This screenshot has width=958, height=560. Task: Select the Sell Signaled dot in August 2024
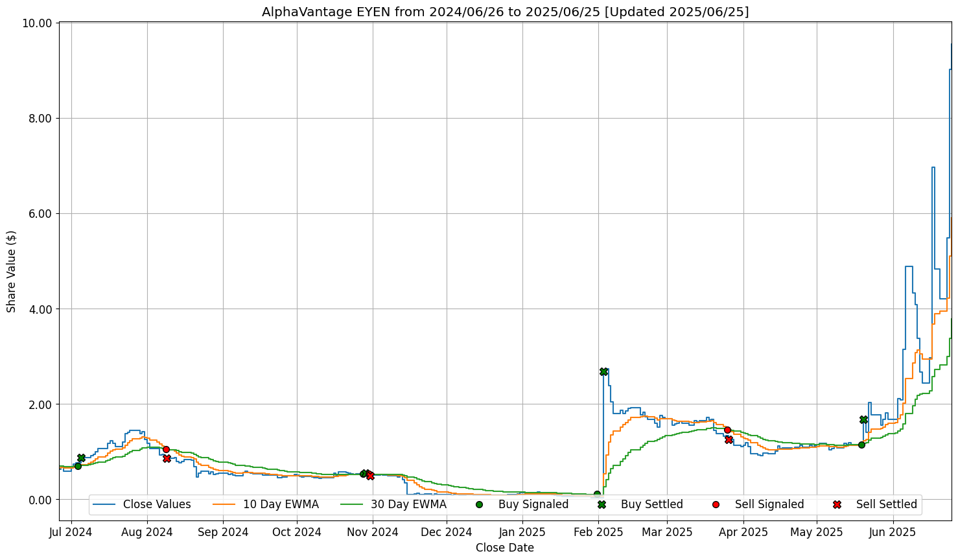pyautogui.click(x=166, y=449)
